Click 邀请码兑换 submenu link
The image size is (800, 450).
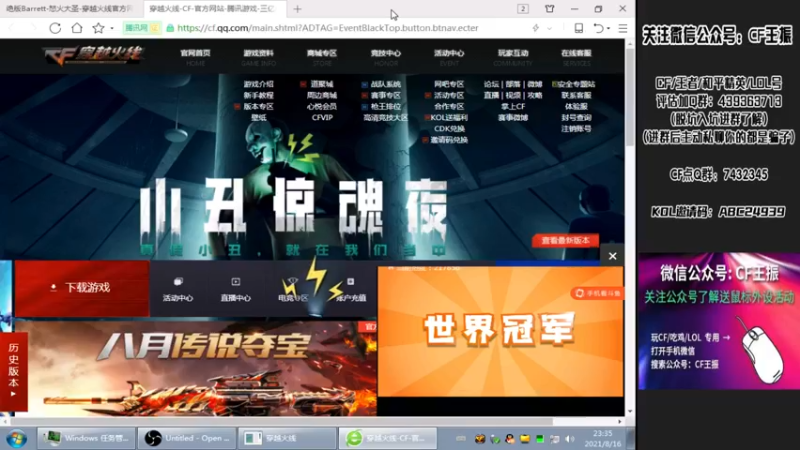pyautogui.click(x=449, y=140)
